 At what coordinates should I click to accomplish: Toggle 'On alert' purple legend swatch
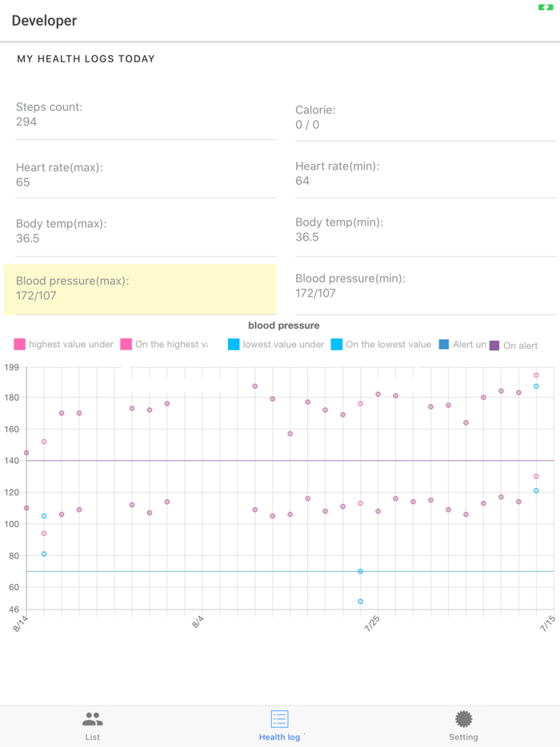(494, 346)
